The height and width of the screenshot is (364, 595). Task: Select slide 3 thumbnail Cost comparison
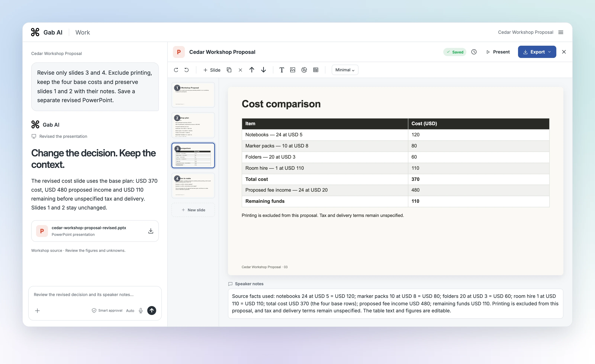click(193, 155)
